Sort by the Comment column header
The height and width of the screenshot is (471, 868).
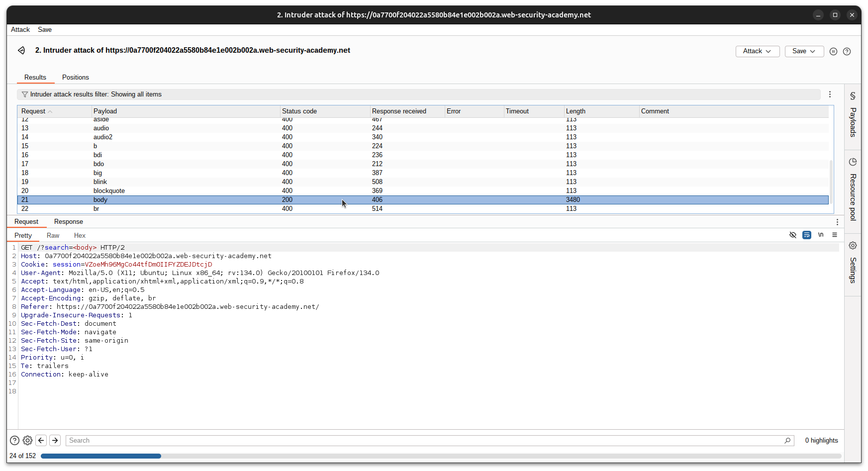[734, 111]
